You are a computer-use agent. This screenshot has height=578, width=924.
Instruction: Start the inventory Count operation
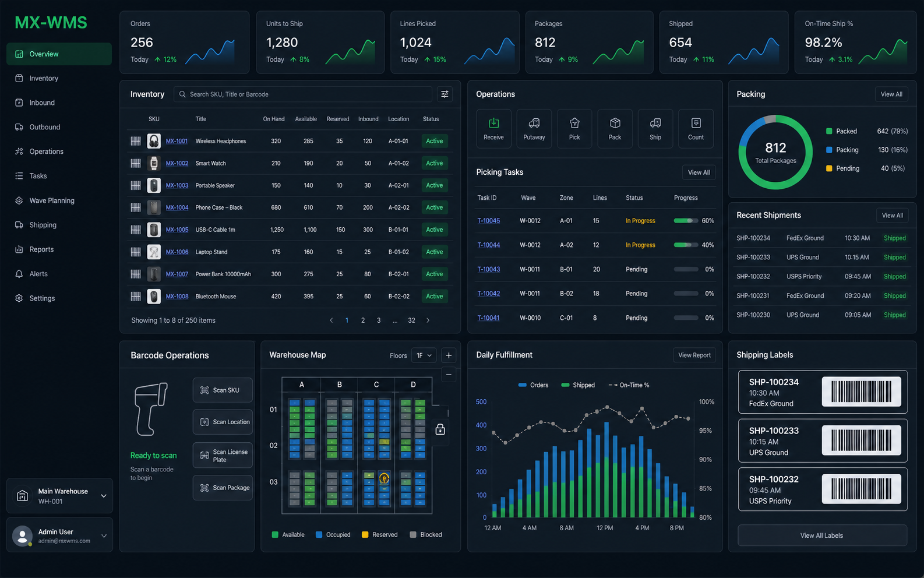(x=696, y=129)
